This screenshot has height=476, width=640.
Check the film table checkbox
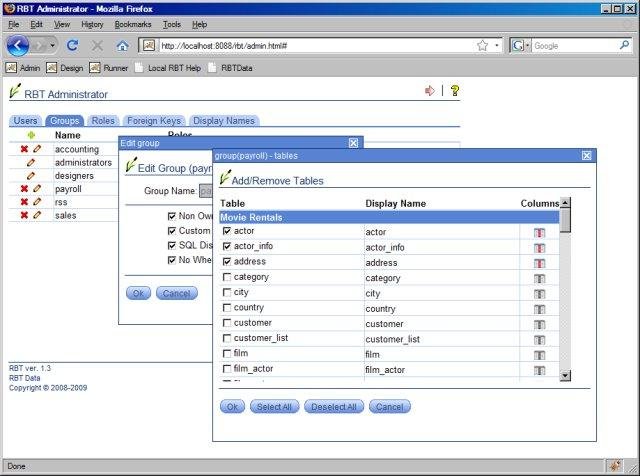(227, 353)
